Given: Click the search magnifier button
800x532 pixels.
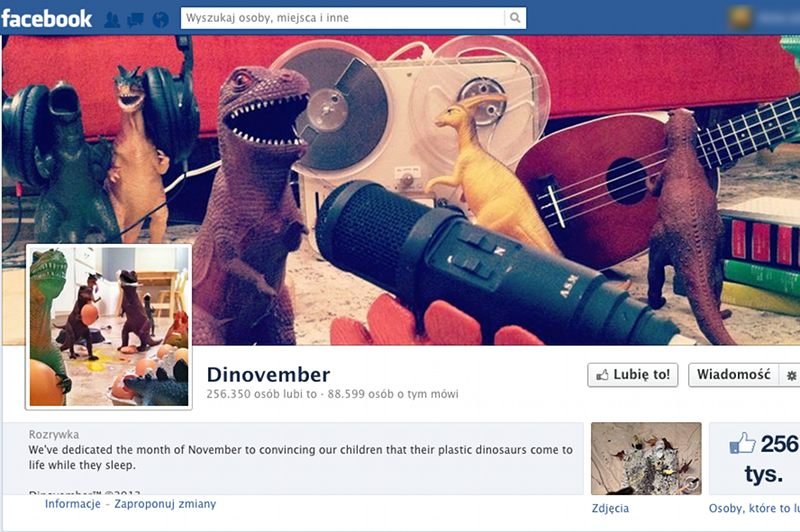Looking at the screenshot, I should click(x=515, y=18).
